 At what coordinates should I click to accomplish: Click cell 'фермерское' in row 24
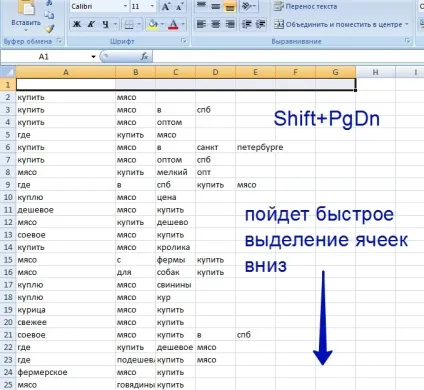[x=66, y=372]
